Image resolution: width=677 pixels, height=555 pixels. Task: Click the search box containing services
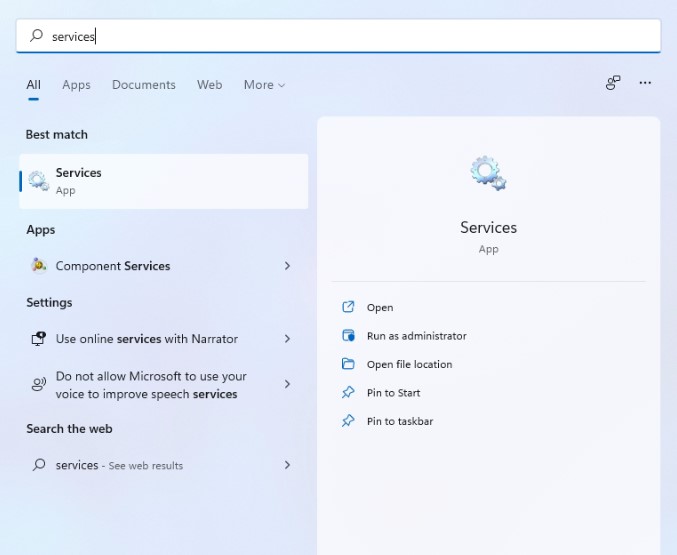pos(338,36)
